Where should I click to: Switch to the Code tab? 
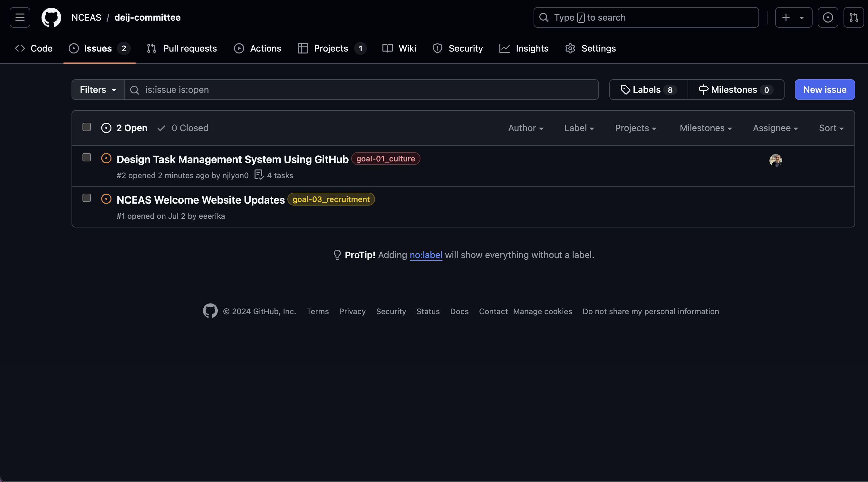tap(34, 48)
